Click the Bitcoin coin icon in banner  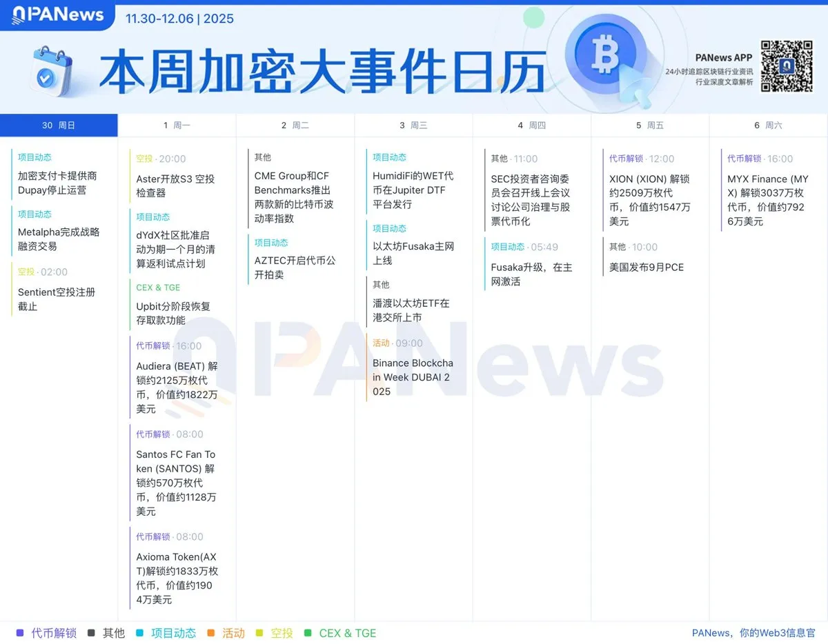607,57
